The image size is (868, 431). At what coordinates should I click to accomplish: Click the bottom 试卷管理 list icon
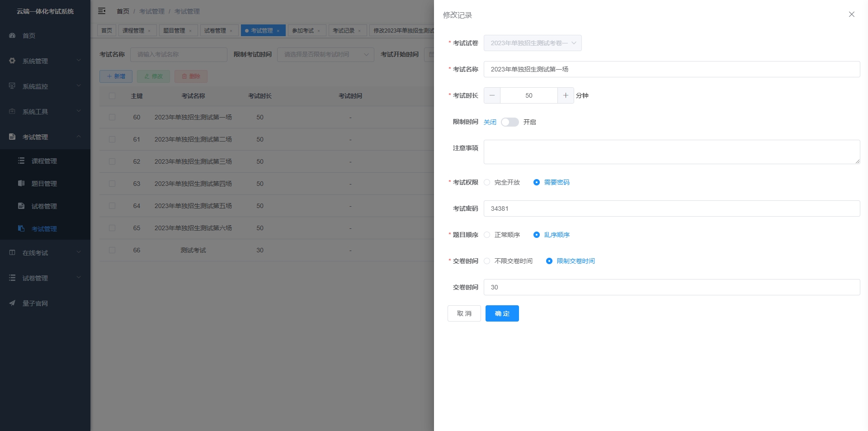(x=12, y=278)
